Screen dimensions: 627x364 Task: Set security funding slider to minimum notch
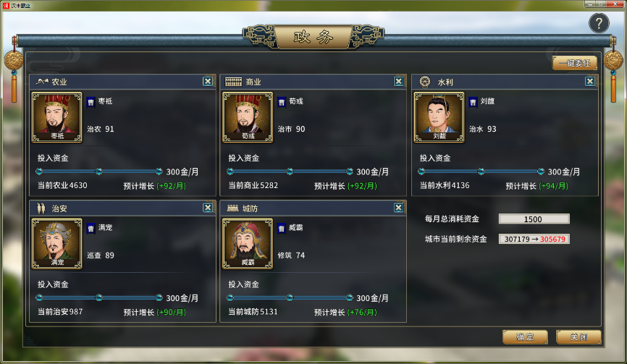(x=39, y=297)
